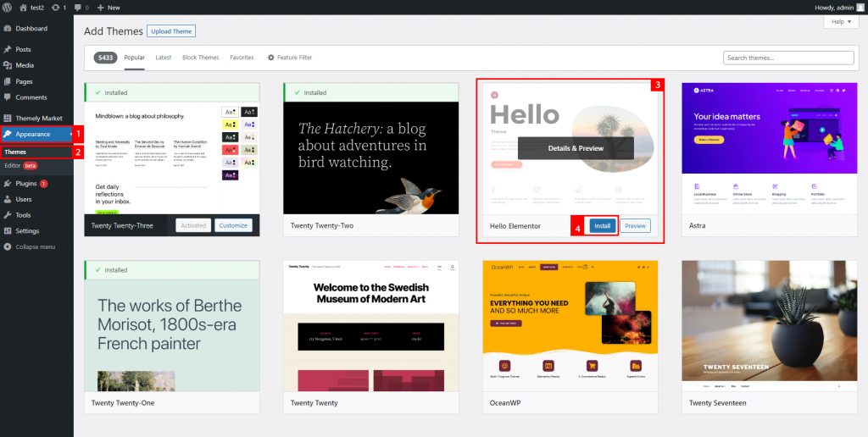The image size is (868, 437).
Task: Click the Users person icon
Action: [8, 199]
